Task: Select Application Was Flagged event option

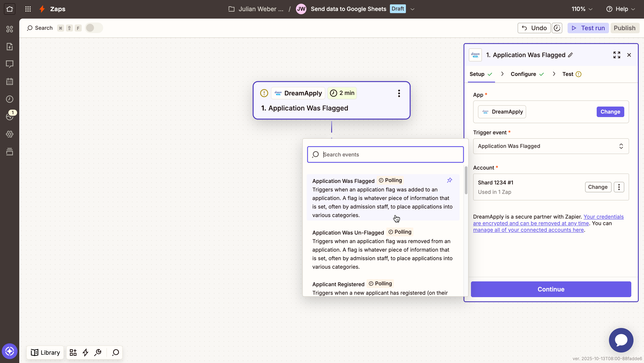Action: tap(383, 198)
